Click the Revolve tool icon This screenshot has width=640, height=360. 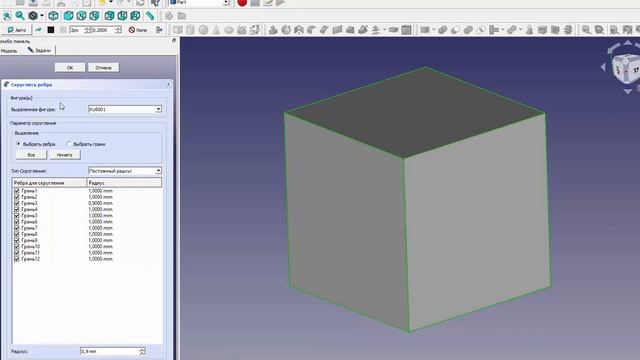(286, 30)
